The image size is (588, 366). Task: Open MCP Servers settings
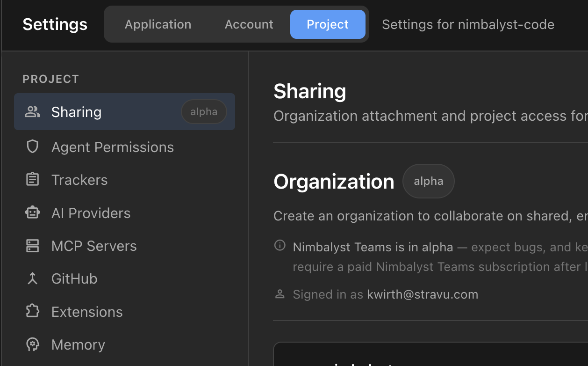click(124, 246)
